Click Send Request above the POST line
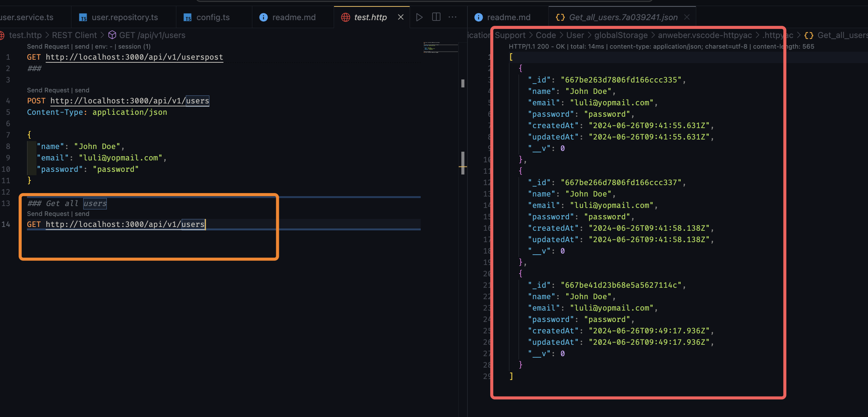Screen dimensions: 868x417 click(x=48, y=90)
